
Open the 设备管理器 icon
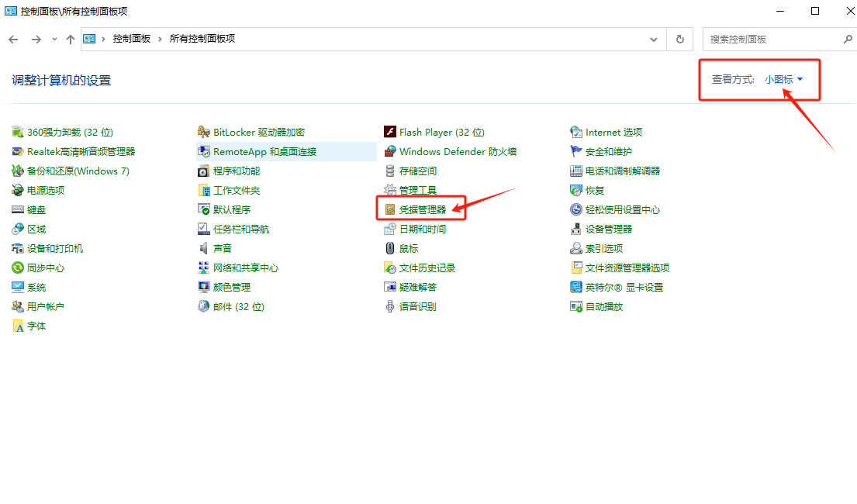pos(576,229)
